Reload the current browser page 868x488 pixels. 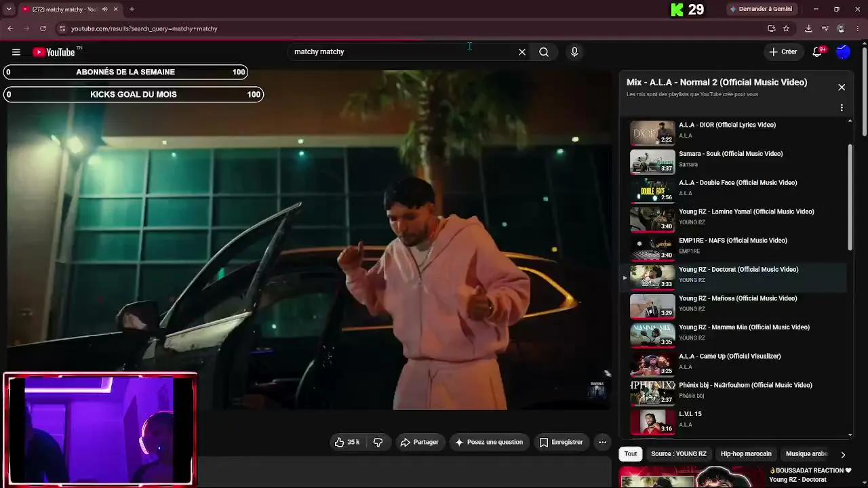[43, 28]
